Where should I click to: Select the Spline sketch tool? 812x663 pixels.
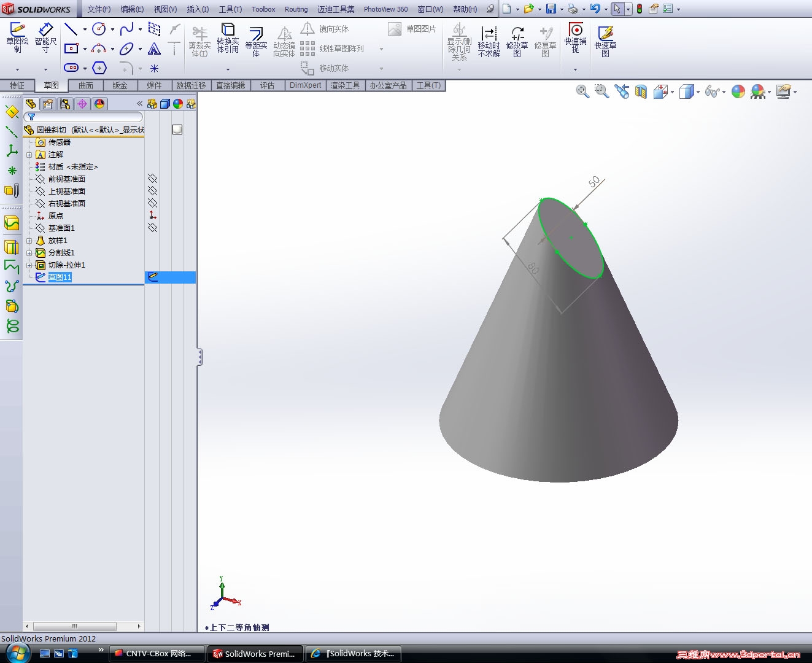point(127,29)
